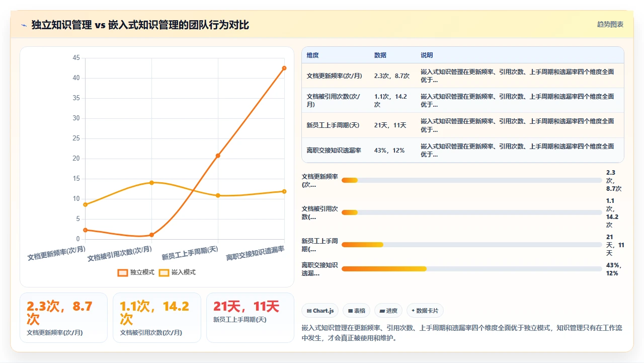Click the lightning icon beside the title
The width and height of the screenshot is (644, 363).
click(x=24, y=25)
